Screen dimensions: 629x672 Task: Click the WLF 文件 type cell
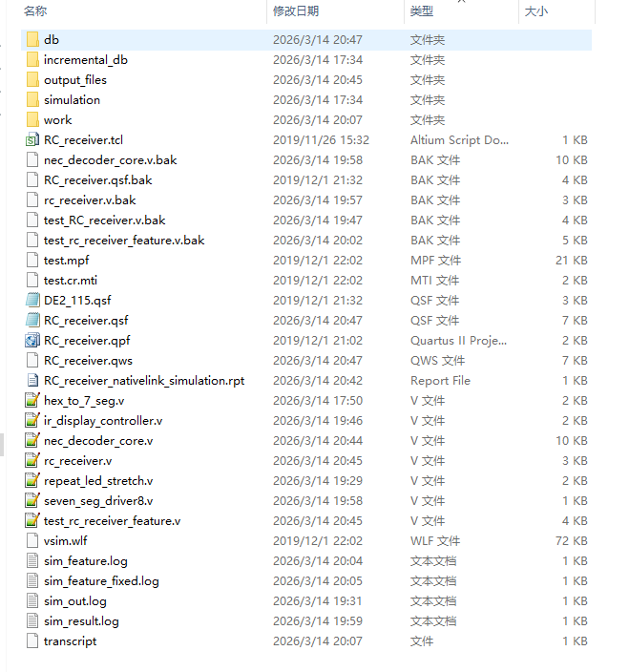[435, 541]
